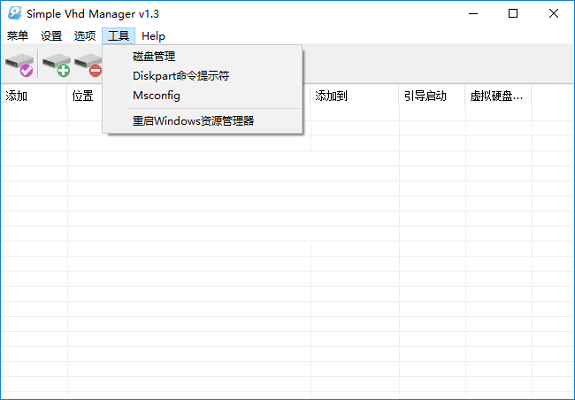Open the 菜单 menu
The image size is (575, 400).
coord(17,36)
